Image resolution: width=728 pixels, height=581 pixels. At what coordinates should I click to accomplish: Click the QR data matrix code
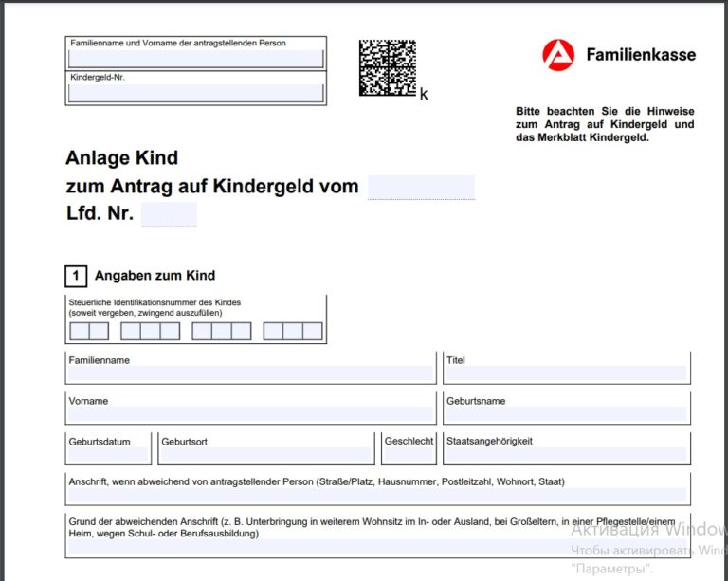pos(388,67)
